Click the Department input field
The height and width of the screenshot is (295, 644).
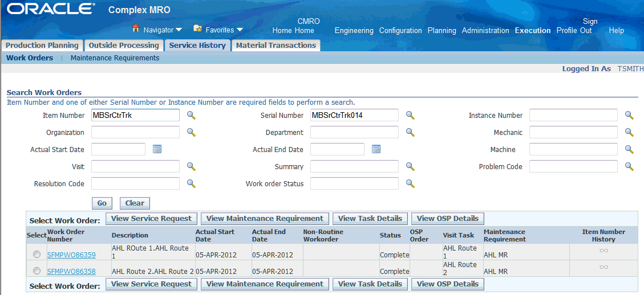[x=354, y=132]
